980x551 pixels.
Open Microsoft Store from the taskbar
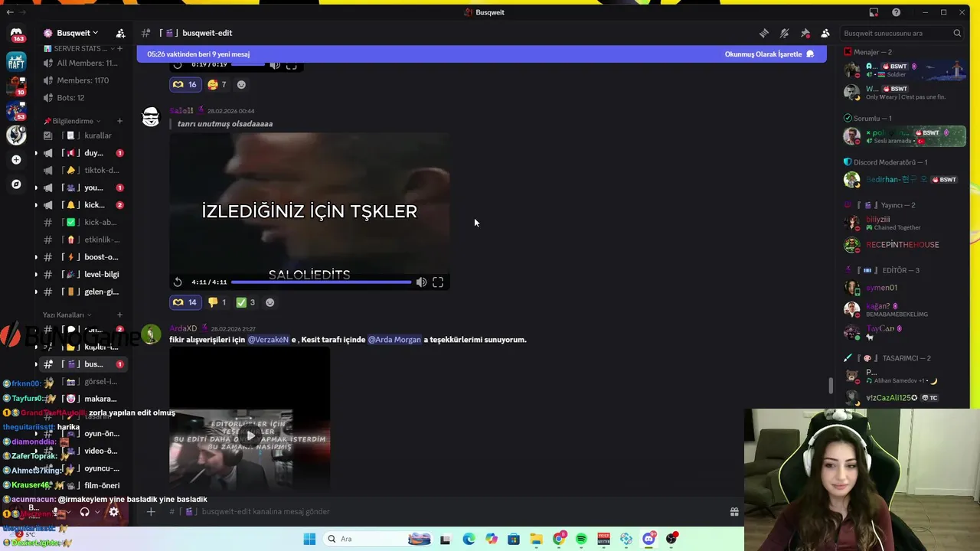[513, 539]
